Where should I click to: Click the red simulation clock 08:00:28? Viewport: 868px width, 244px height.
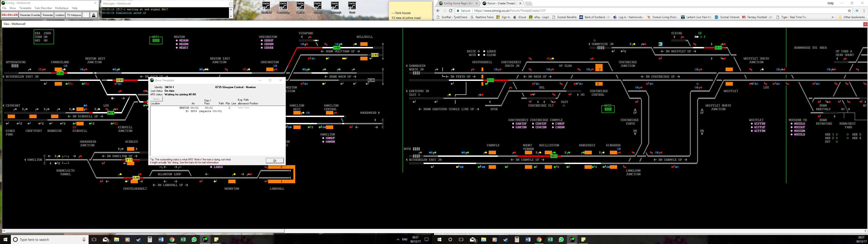coord(9,15)
